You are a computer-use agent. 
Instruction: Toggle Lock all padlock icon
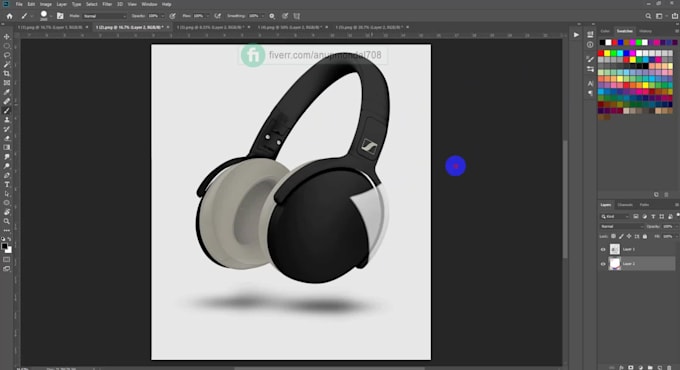[645, 236]
